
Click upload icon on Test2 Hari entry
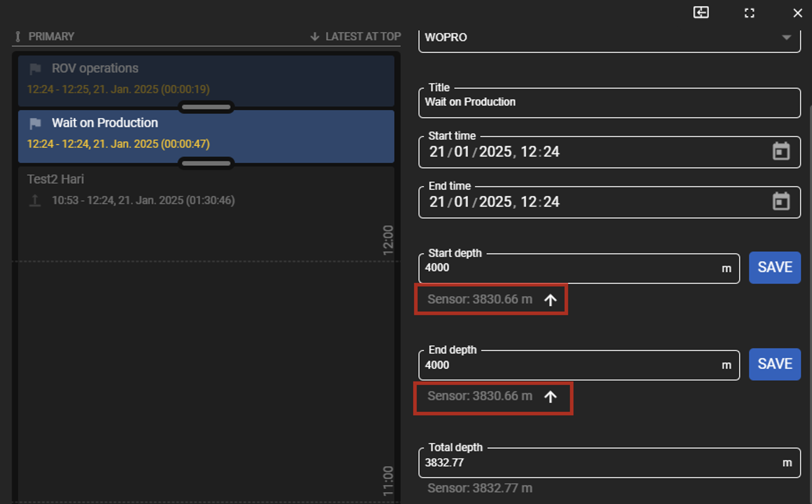35,201
